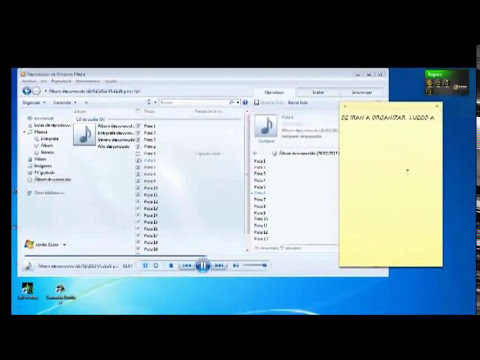Image resolution: width=480 pixels, height=360 pixels.
Task: Turn on shuffle in the playback bar
Action: coord(145,266)
